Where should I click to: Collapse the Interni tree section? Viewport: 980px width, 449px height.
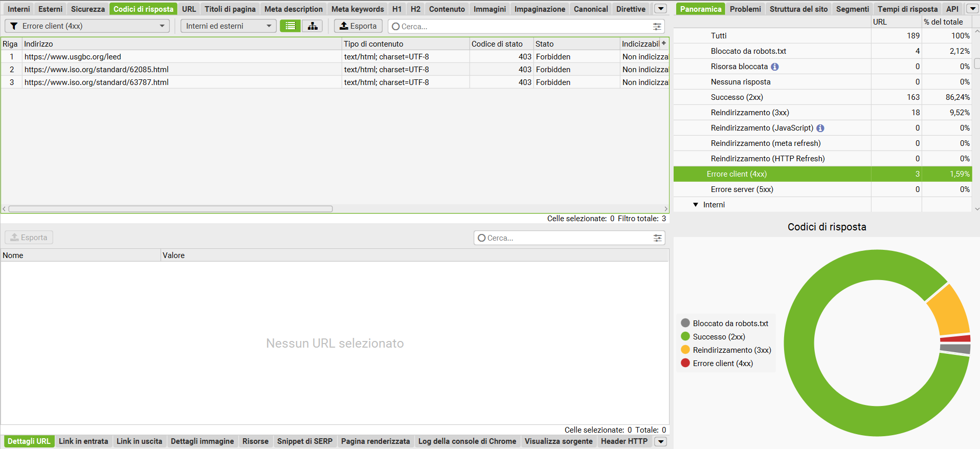coord(696,205)
